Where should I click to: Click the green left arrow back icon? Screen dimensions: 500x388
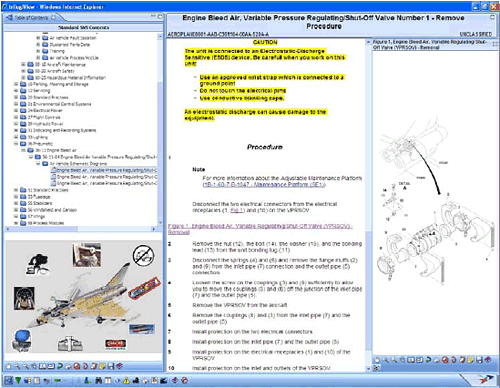pyautogui.click(x=57, y=380)
